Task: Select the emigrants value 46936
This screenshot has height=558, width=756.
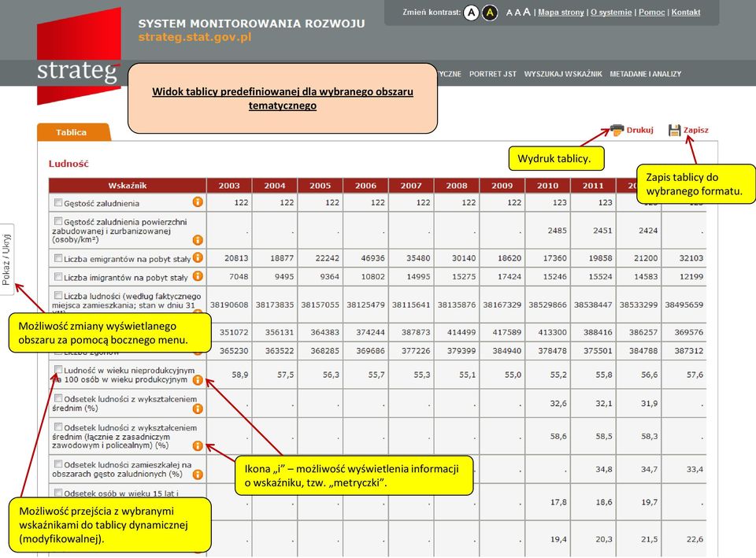Action: click(x=372, y=258)
